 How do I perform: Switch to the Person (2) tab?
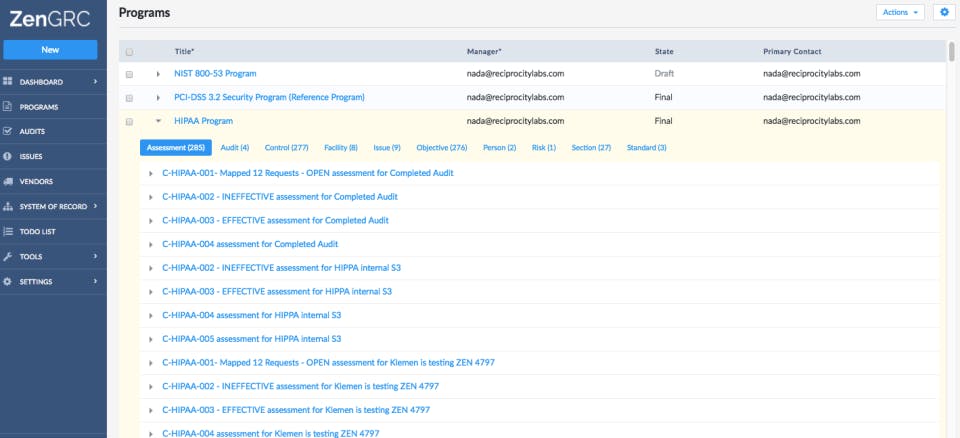click(500, 148)
